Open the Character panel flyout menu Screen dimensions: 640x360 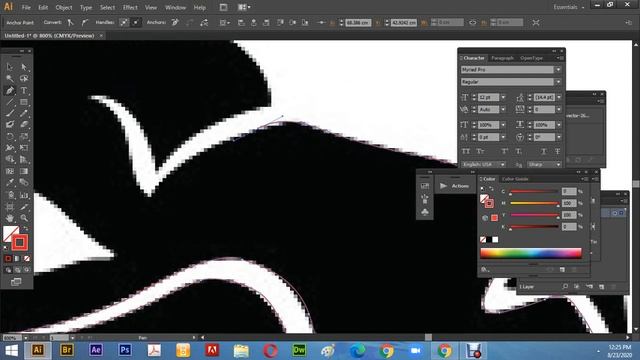pos(560,58)
